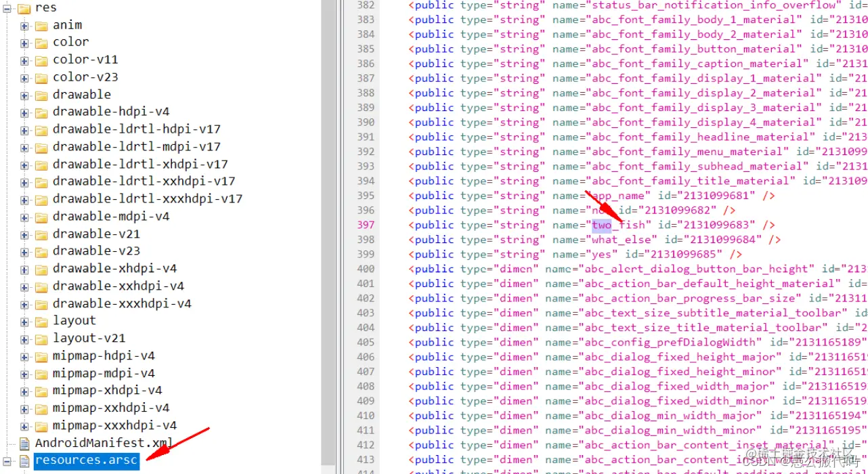868x474 pixels.
Task: Click the name yes on line 399
Action: click(x=602, y=255)
